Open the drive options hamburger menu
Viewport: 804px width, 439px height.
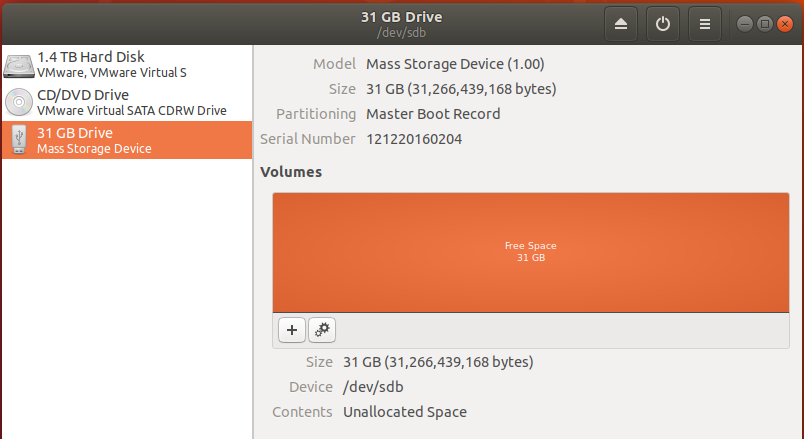pos(705,24)
